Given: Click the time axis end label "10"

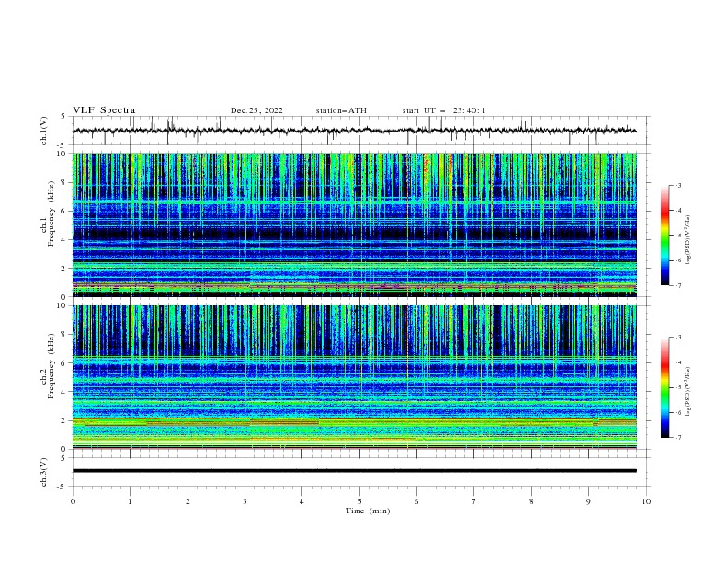Looking at the screenshot, I should (646, 501).
